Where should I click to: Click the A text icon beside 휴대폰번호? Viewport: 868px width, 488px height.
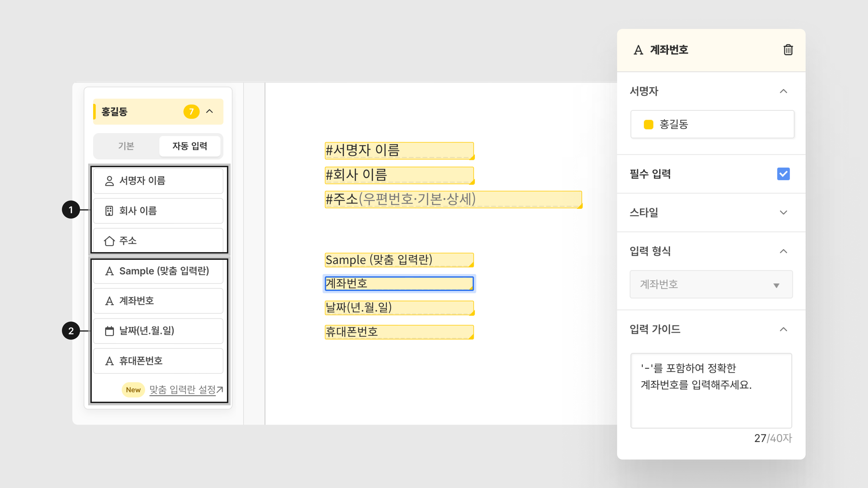click(109, 361)
